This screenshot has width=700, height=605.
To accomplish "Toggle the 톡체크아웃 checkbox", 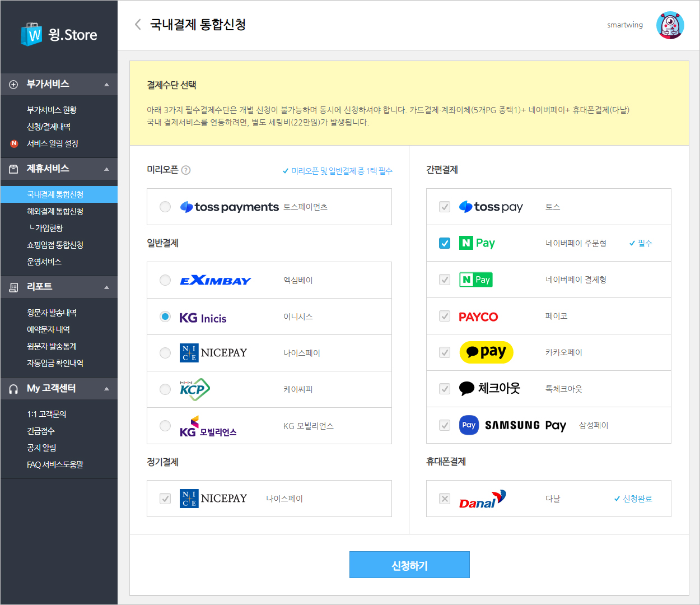I will (x=445, y=389).
